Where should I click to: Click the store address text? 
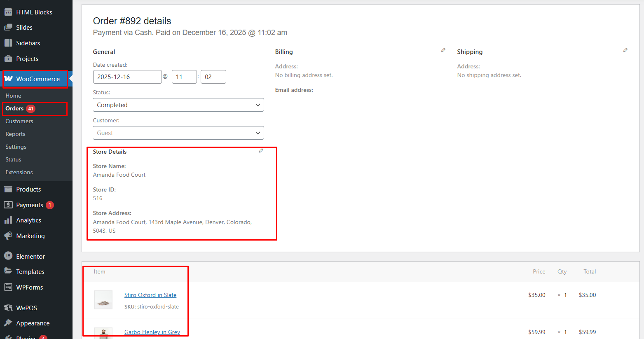[x=172, y=226]
